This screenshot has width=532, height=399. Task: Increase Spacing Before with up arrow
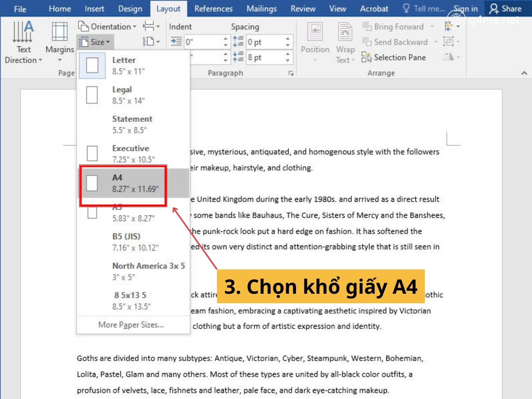pyautogui.click(x=288, y=38)
